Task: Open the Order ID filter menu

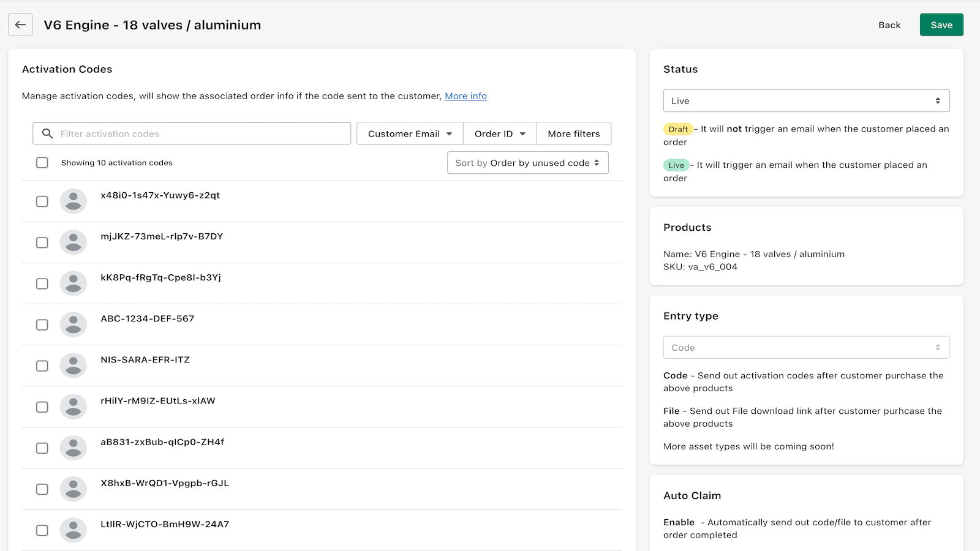Action: point(499,133)
